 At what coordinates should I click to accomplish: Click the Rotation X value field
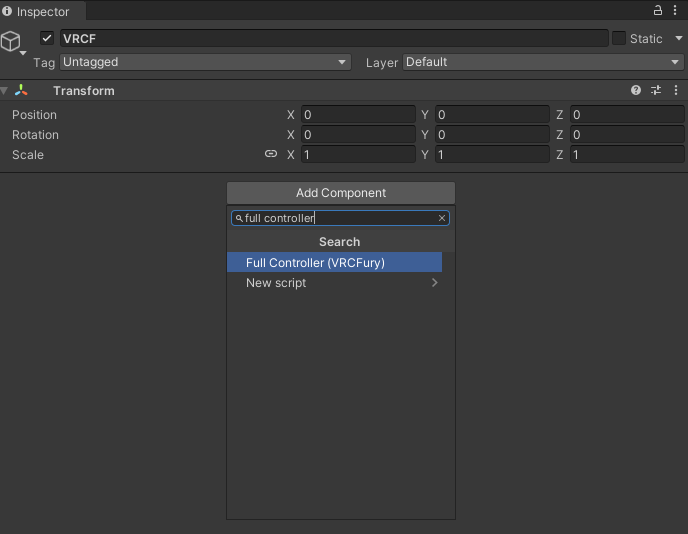point(358,135)
